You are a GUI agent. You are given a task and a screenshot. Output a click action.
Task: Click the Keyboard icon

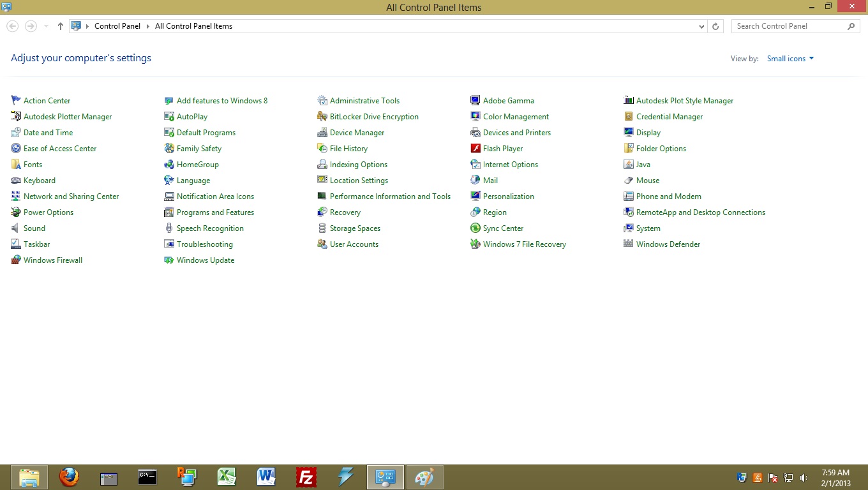point(16,181)
